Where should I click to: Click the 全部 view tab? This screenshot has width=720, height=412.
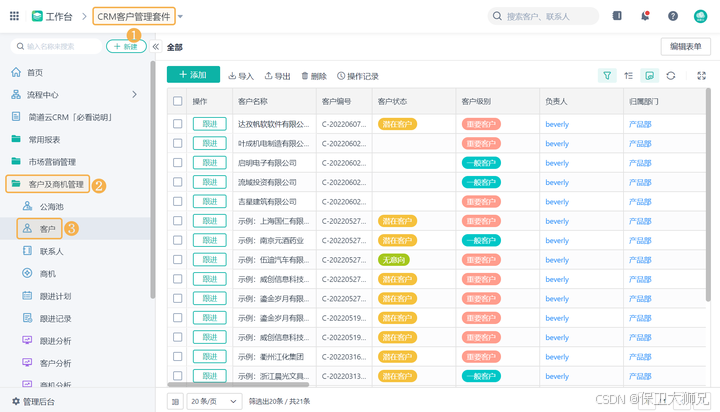pyautogui.click(x=174, y=47)
